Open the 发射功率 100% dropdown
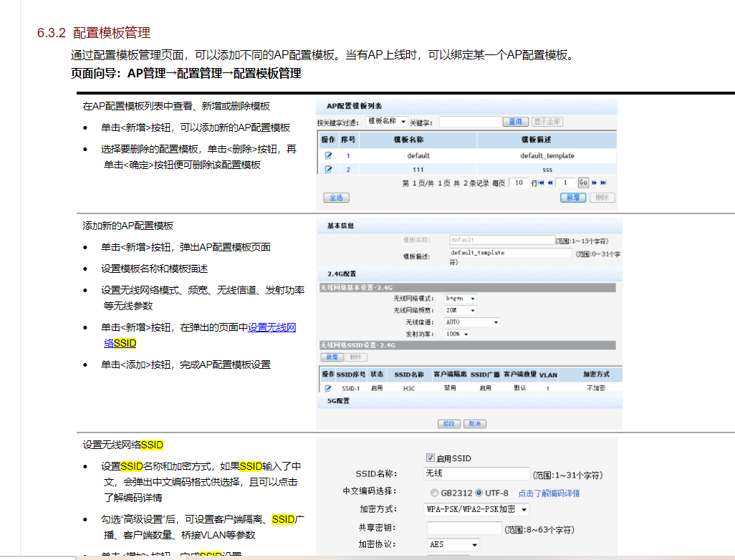Viewport: 735px width, 560px height. point(457,334)
